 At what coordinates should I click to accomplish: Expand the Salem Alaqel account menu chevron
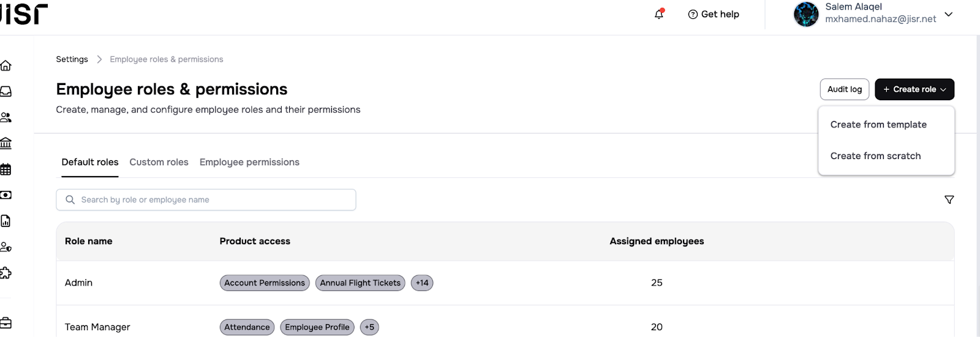click(x=948, y=14)
